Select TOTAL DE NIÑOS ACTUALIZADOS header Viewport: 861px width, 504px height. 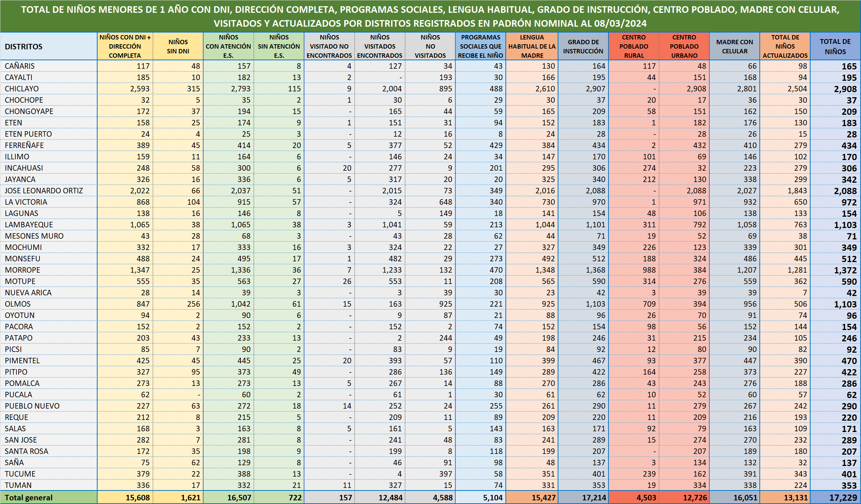(x=785, y=46)
